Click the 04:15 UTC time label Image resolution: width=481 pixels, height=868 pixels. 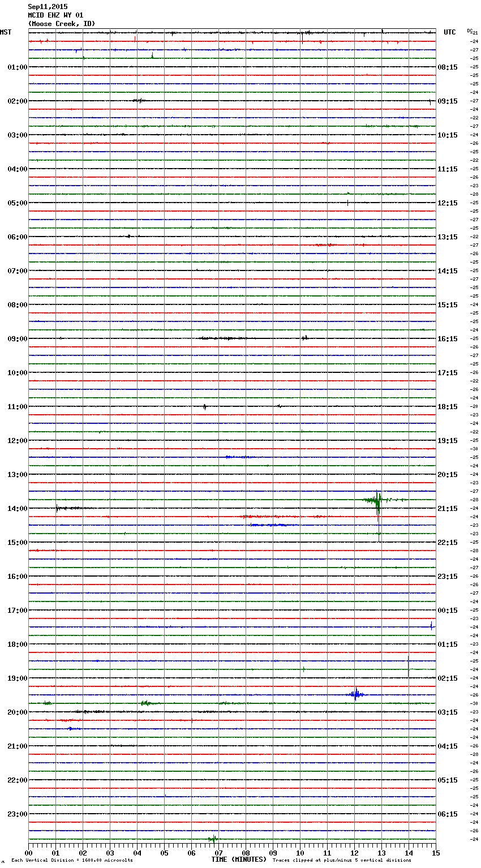pyautogui.click(x=448, y=746)
